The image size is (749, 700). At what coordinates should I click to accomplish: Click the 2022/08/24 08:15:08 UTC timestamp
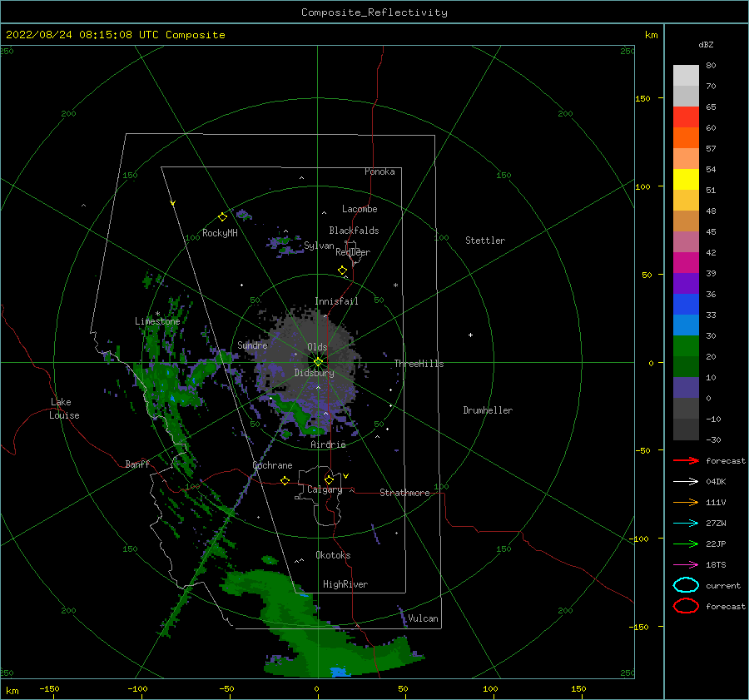82,35
